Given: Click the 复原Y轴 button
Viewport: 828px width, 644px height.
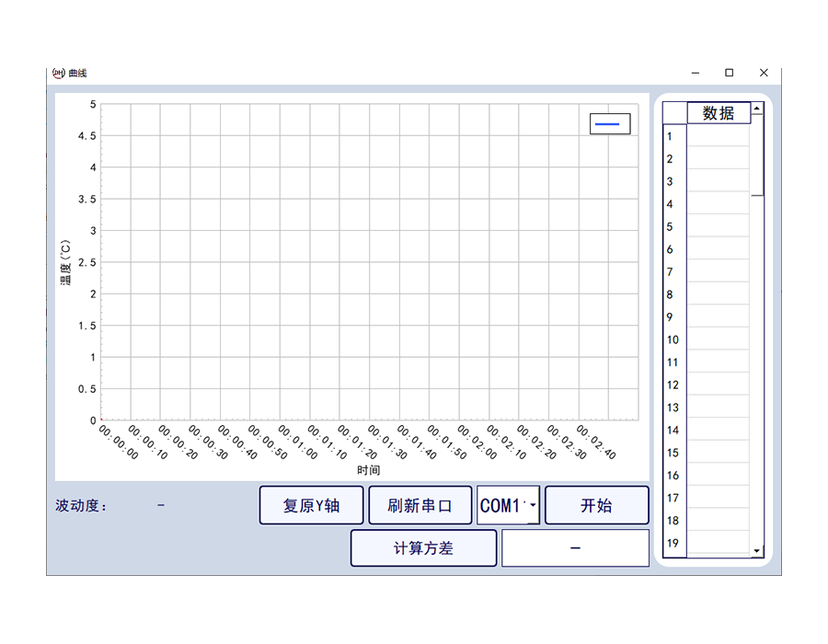Looking at the screenshot, I should [311, 504].
